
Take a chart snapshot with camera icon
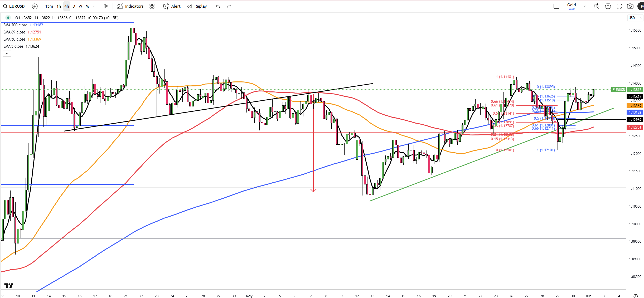pyautogui.click(x=630, y=6)
